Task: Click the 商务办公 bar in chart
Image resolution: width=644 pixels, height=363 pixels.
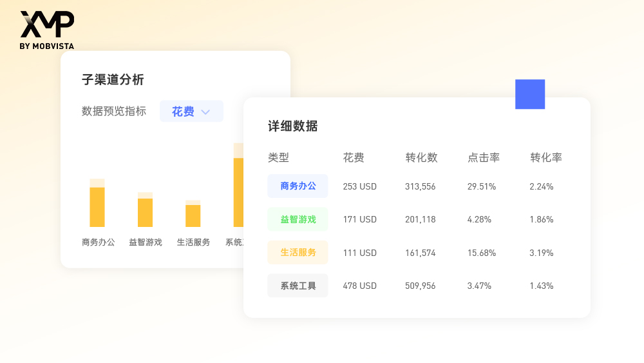Action: coord(97,203)
